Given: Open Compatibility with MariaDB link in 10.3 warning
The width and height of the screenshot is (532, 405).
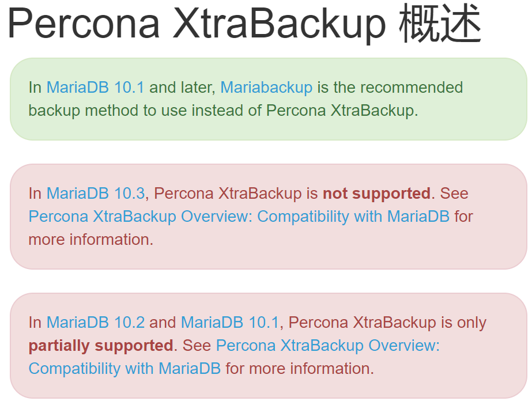Looking at the screenshot, I should [239, 217].
